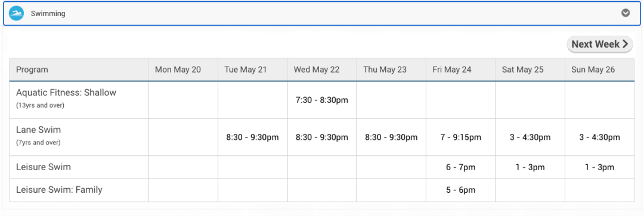644x216 pixels.
Task: Select Wednesday 7:30 - 8:30pm Aquatic Fitness slot
Action: tap(322, 100)
